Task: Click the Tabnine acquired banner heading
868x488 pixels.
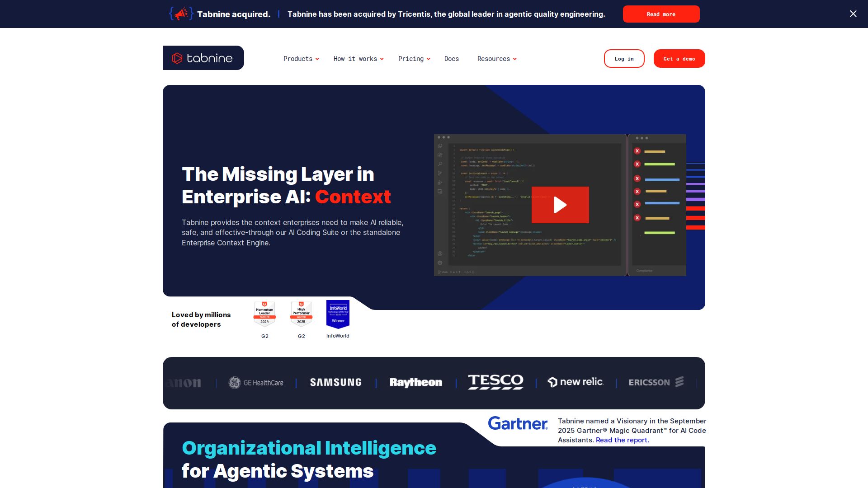Action: click(234, 14)
